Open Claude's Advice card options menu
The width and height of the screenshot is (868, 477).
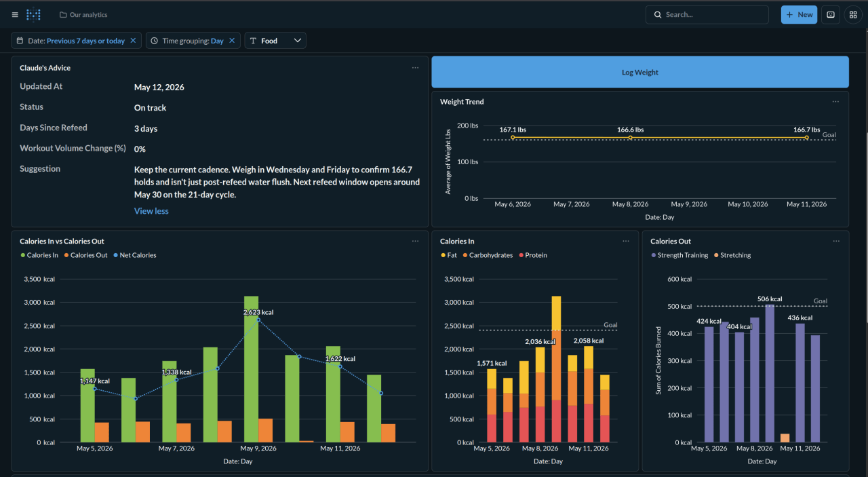[415, 68]
